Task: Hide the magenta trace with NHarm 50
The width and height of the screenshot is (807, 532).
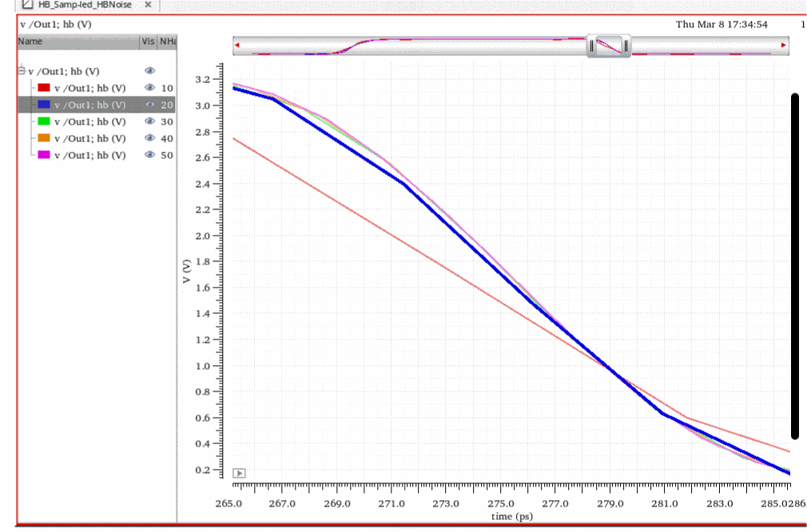Action: tap(149, 155)
